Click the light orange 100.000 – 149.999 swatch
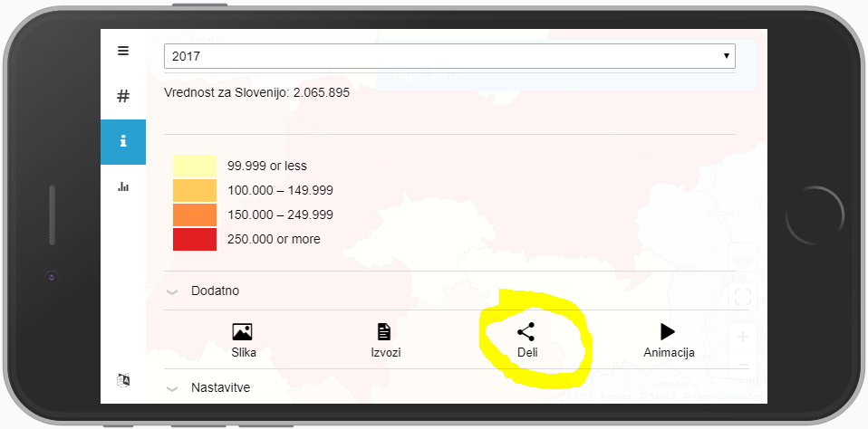 [194, 190]
